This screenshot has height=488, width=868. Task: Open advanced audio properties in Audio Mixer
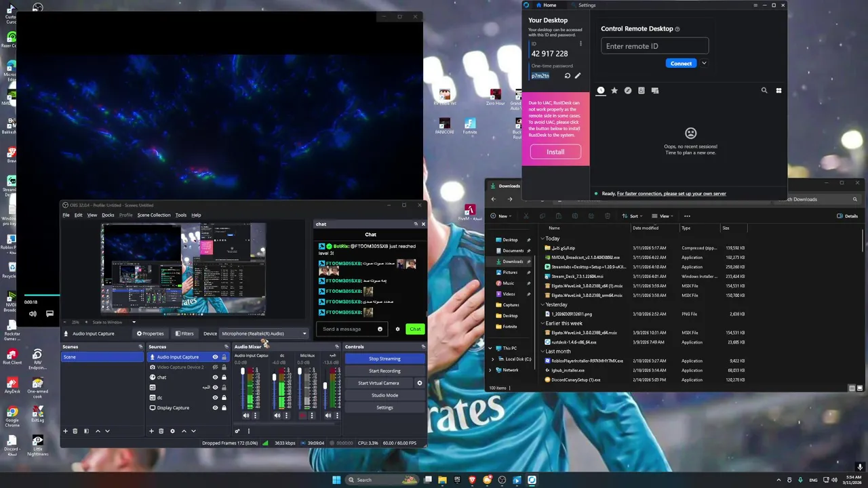click(x=237, y=431)
